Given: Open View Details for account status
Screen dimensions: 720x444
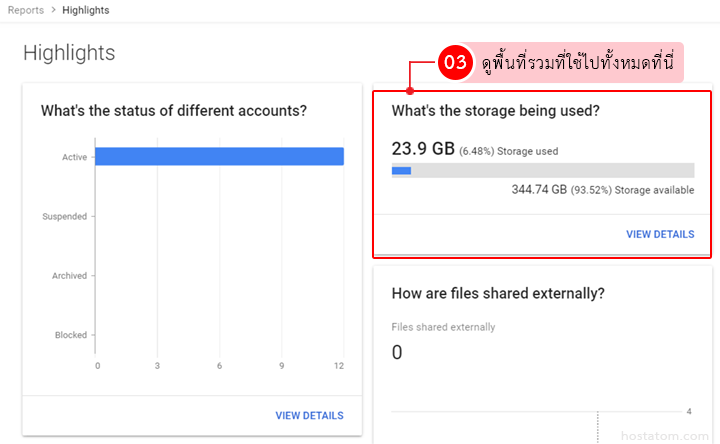Looking at the screenshot, I should 309,415.
